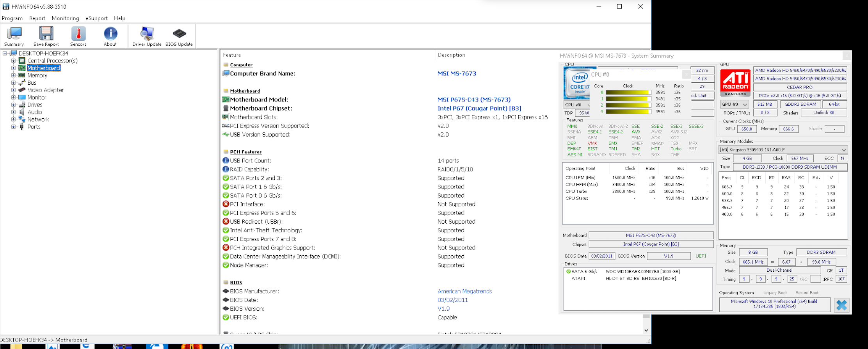Select the Motherboard tree node
The height and width of the screenshot is (349, 868).
coord(43,68)
